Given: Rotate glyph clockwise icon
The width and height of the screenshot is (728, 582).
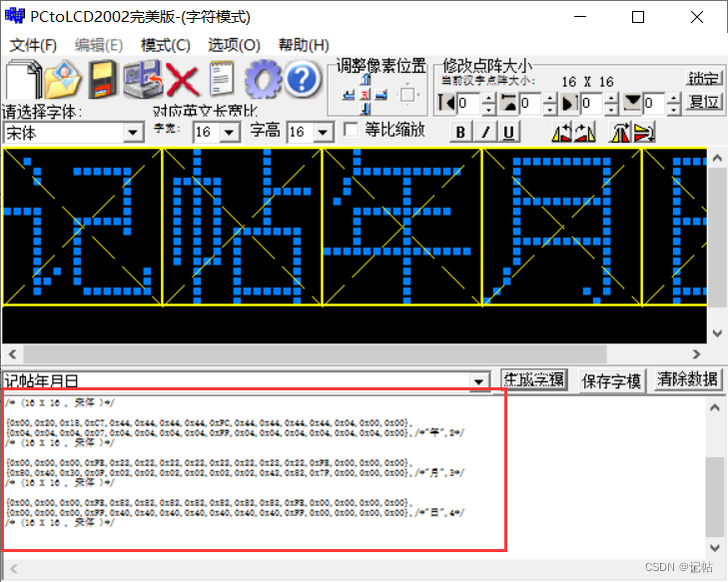Looking at the screenshot, I should pos(585,133).
